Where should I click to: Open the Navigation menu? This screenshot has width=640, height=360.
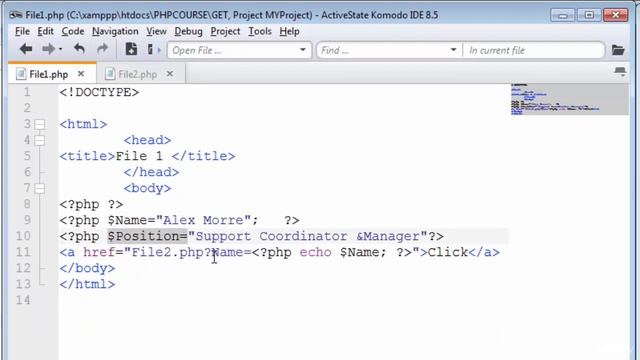[115, 31]
